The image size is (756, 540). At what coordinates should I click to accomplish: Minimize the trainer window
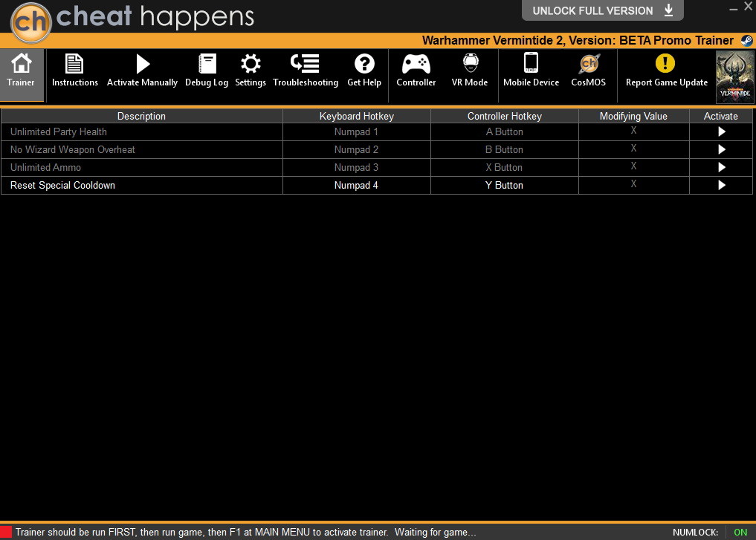(x=734, y=9)
